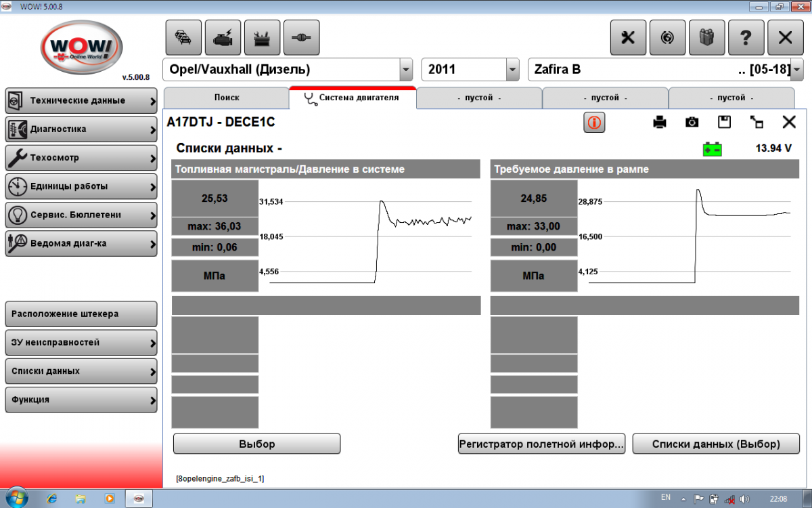Open the ЗУ неисправностей menu
Image resolution: width=812 pixels, height=508 pixels.
click(x=81, y=342)
